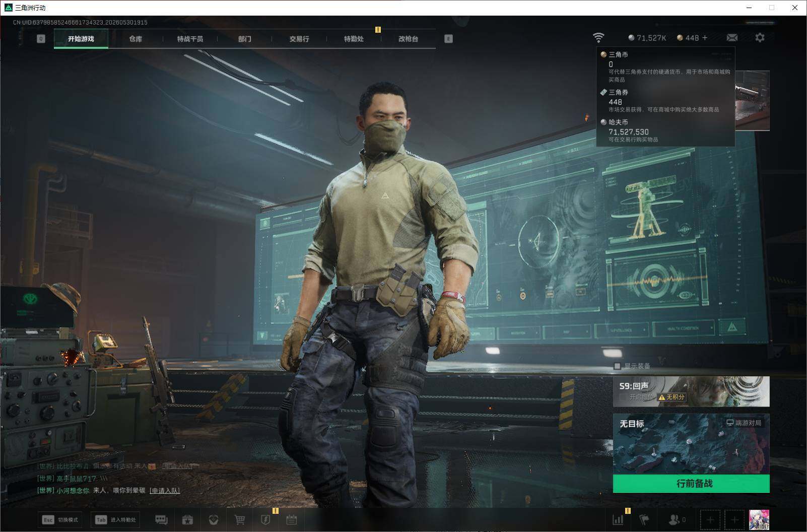This screenshot has width=807, height=532.
Task: Click the 端游对局 monitor mode label
Action: click(x=744, y=423)
